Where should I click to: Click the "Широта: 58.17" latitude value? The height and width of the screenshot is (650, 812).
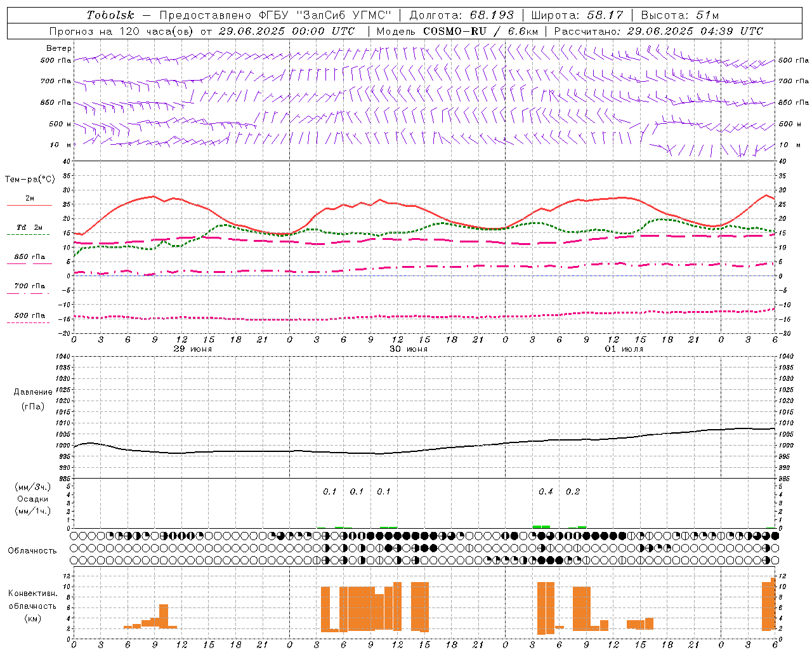point(577,15)
